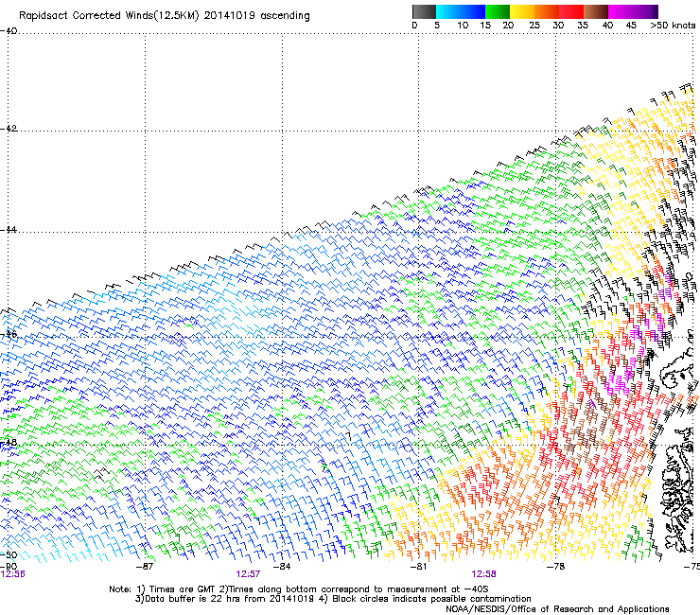
Task: Click the magenta 40-45 knots legend swatch
Action: (x=621, y=11)
